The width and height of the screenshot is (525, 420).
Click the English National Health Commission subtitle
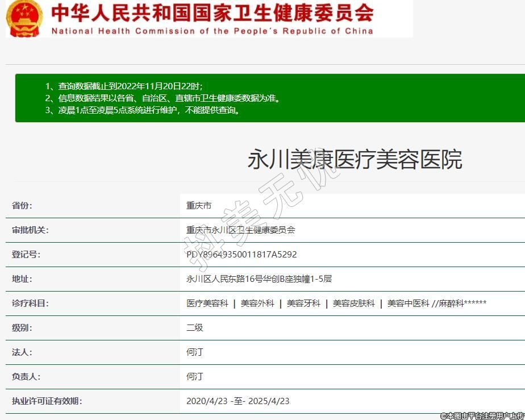(x=212, y=31)
